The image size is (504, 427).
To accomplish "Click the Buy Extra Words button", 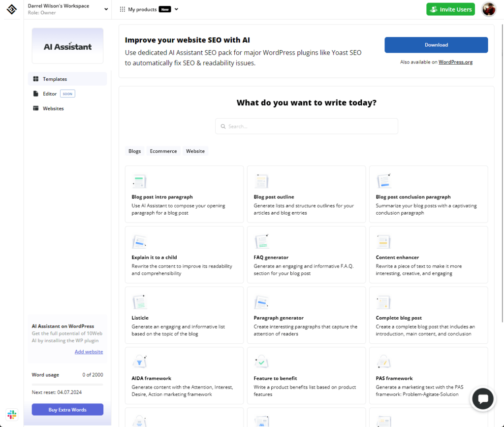I will [67, 410].
